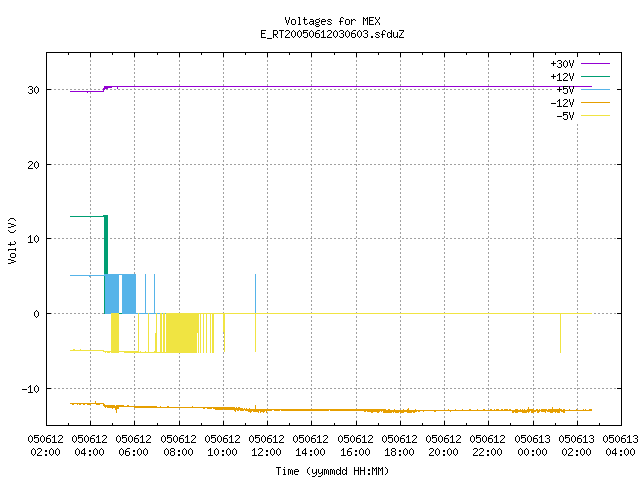Select the X-axis label 050612 06:00
This screenshot has height=480, width=640.
click(x=133, y=446)
